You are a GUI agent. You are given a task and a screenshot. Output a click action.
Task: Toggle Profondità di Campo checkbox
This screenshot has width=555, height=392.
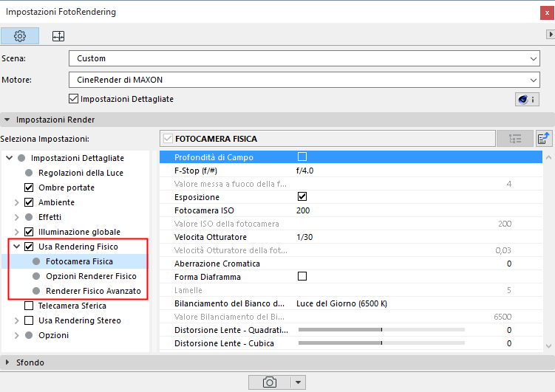click(x=302, y=157)
